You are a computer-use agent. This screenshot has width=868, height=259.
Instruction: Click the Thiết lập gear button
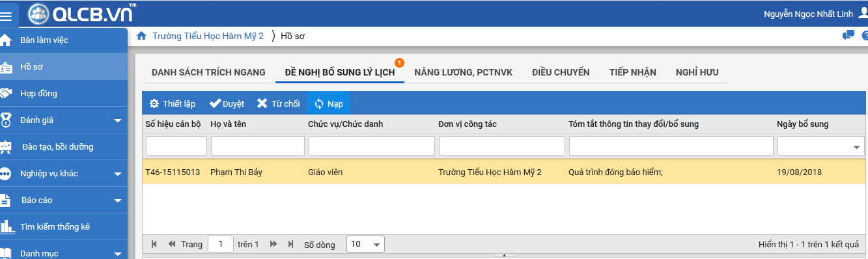(x=172, y=103)
